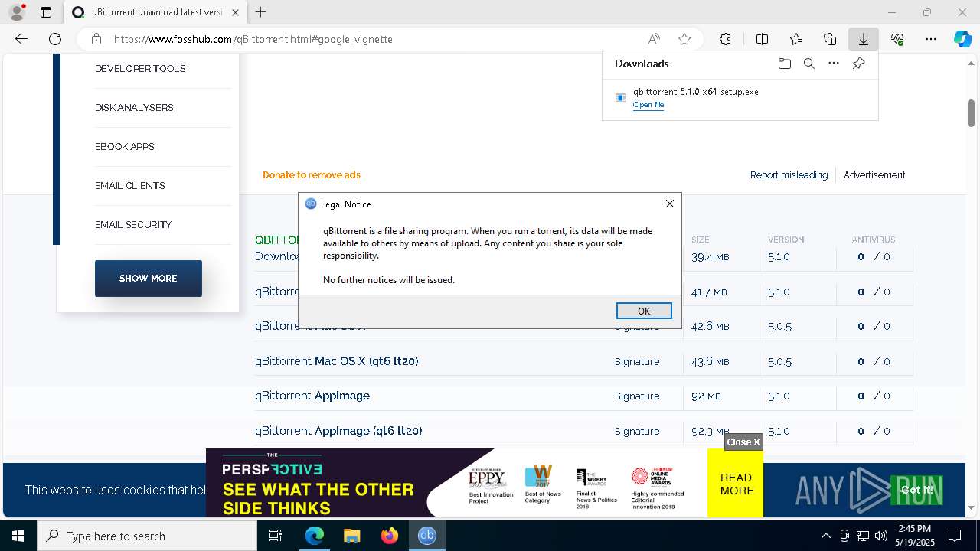The height and width of the screenshot is (551, 980).
Task: Open Firefox from the taskbar
Action: [390, 536]
